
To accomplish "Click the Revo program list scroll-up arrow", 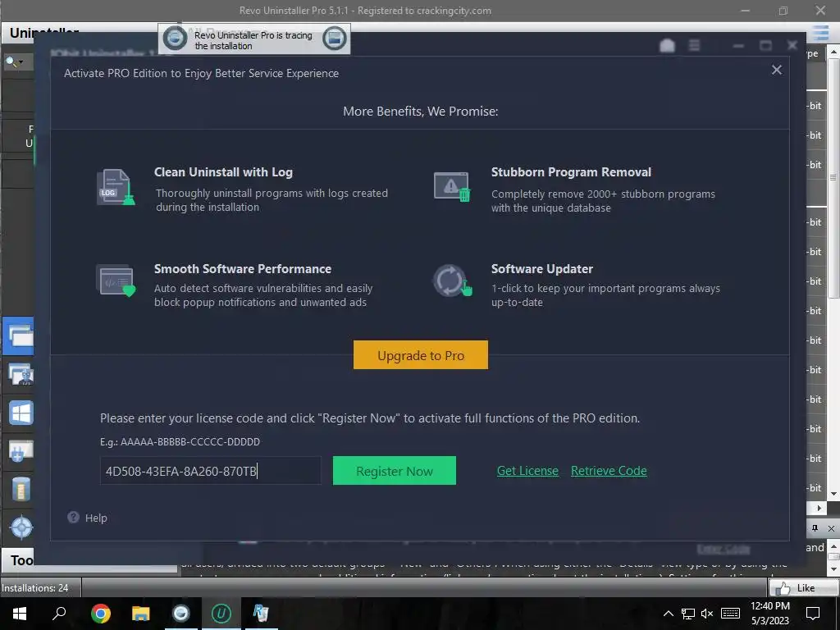I will click(x=833, y=52).
